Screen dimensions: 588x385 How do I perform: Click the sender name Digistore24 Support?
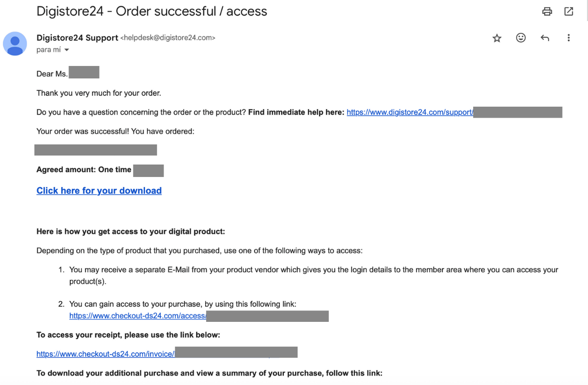point(77,38)
